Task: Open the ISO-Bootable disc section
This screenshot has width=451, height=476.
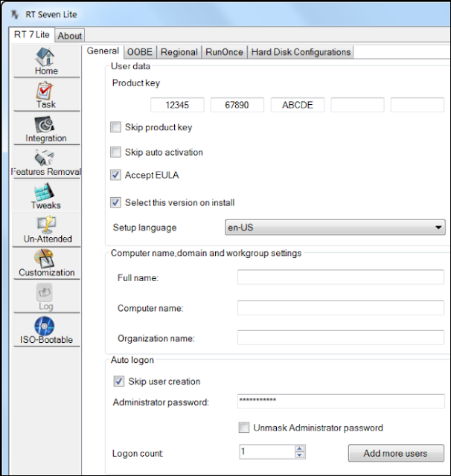Action: click(x=46, y=330)
